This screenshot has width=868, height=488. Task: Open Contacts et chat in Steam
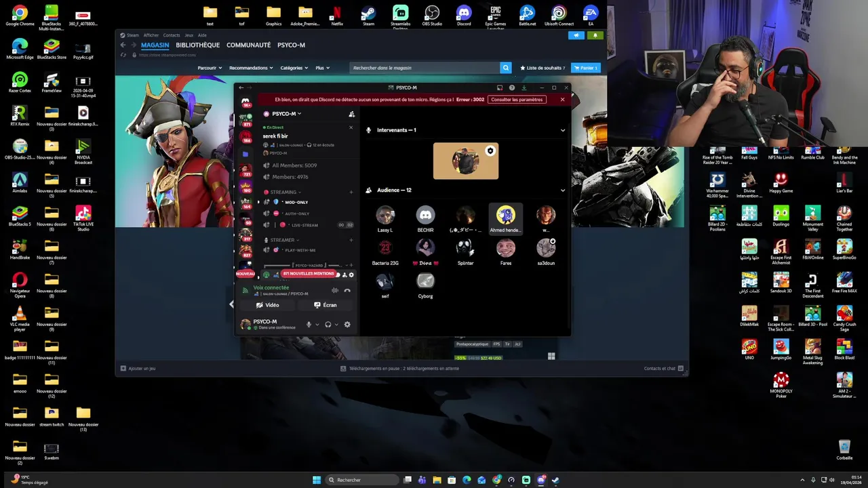(664, 368)
